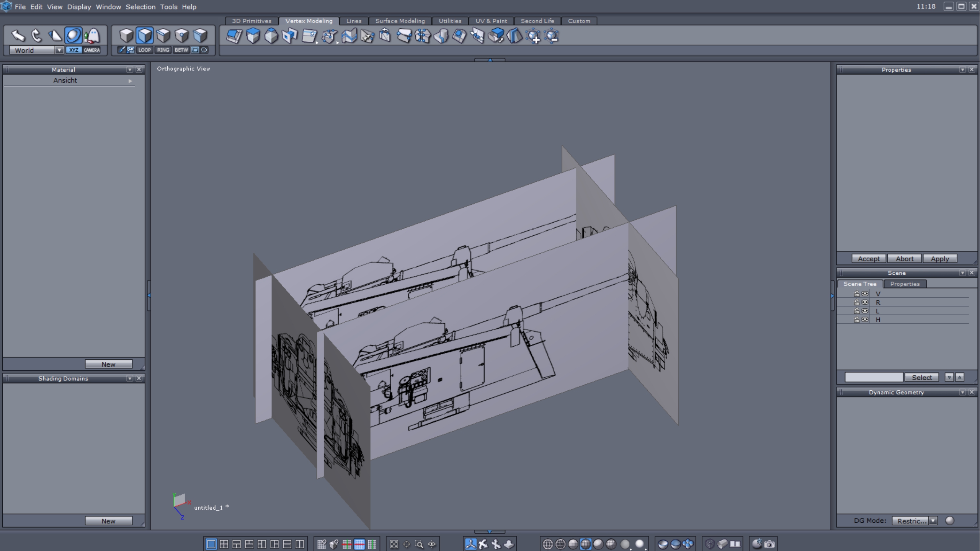Click the Accept button in Properties
Image resolution: width=980 pixels, height=551 pixels.
(868, 259)
